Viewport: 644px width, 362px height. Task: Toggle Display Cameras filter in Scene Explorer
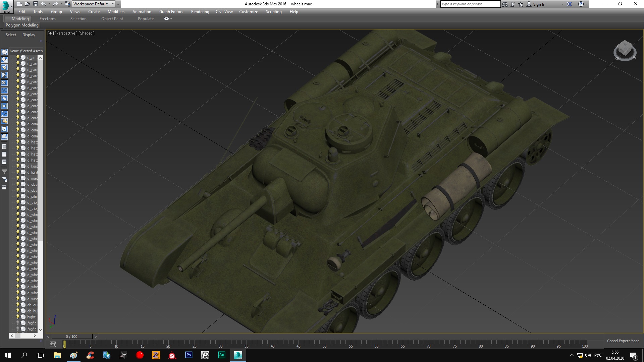[4, 75]
